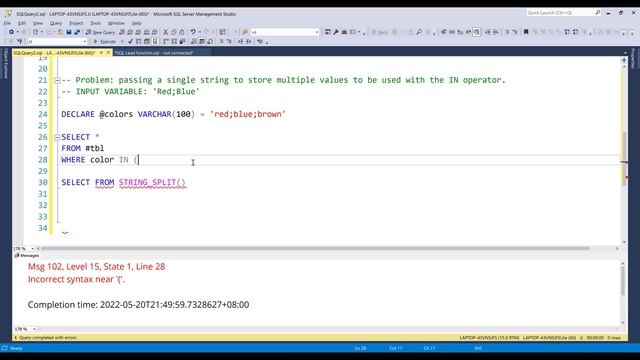640x360 pixels.
Task: Click the Analysis Services MDX Query icon
Action: (x=130, y=32)
